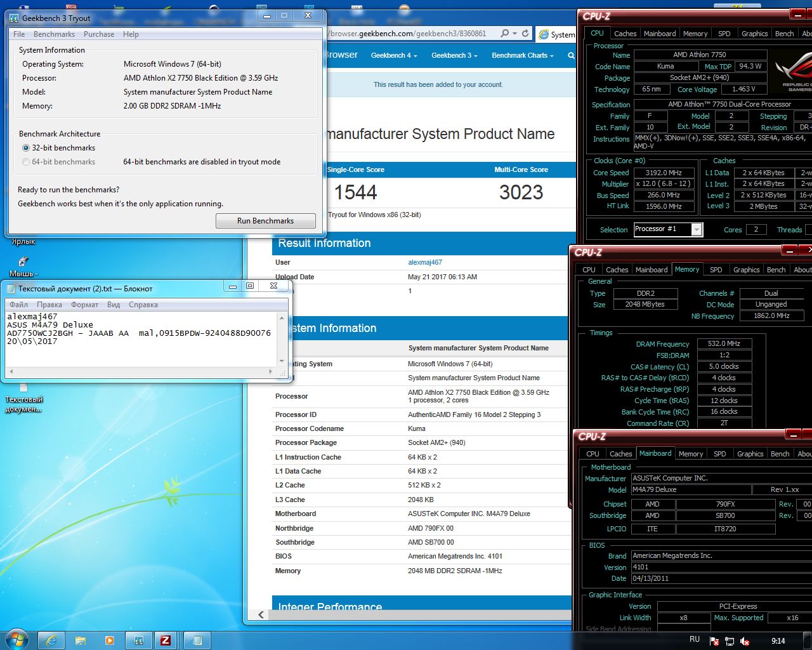
Task: Click the DRAM Frequency value 532.0 MHz
Action: point(724,343)
